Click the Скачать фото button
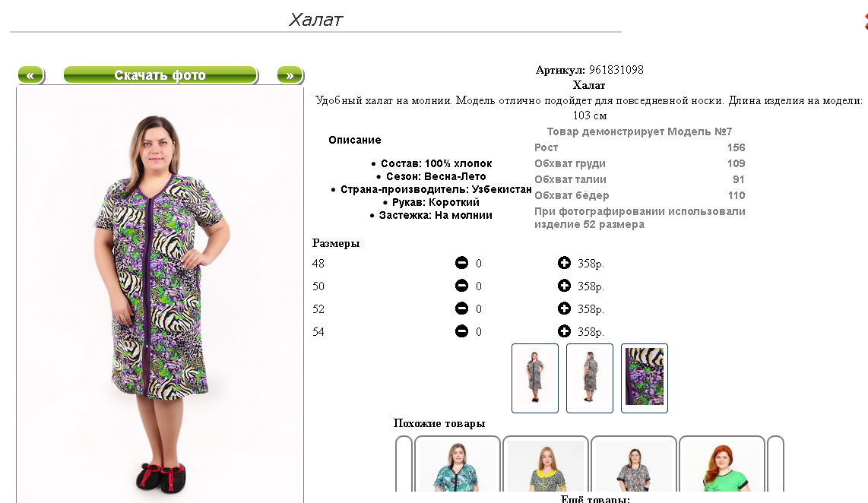868x503 pixels. click(160, 74)
